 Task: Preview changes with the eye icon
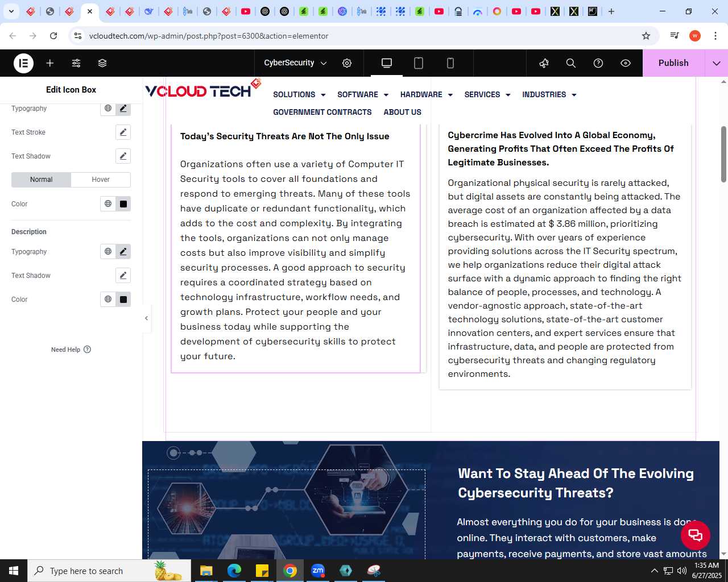626,63
